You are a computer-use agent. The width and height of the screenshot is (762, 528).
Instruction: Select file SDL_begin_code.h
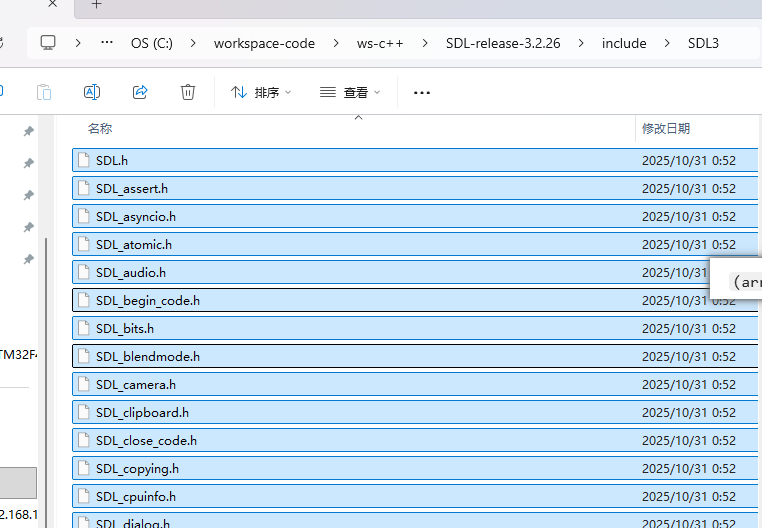[x=415, y=300]
